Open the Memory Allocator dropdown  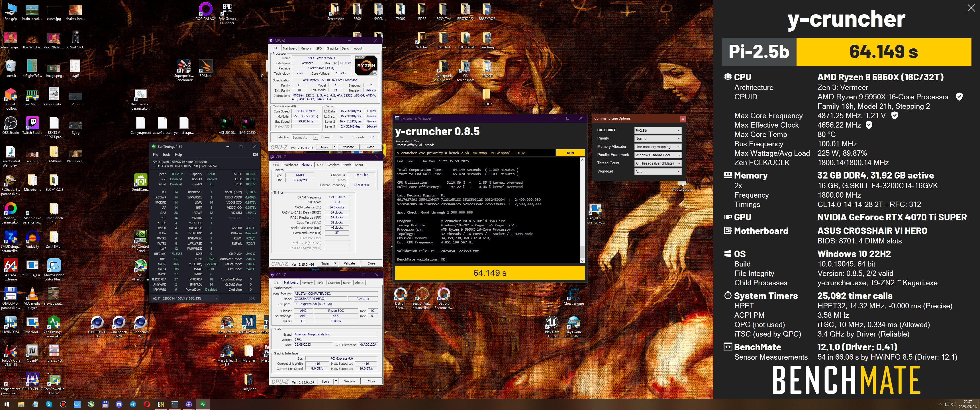(658, 147)
